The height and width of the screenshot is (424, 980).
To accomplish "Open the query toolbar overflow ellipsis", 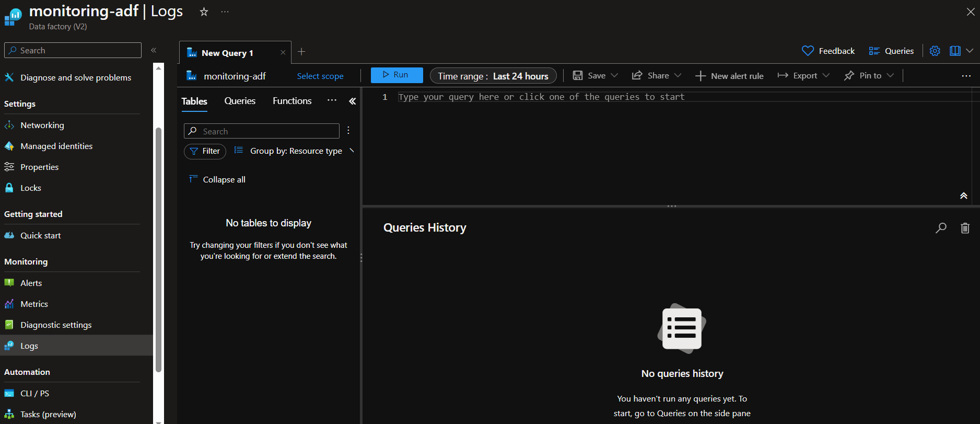I will (966, 76).
